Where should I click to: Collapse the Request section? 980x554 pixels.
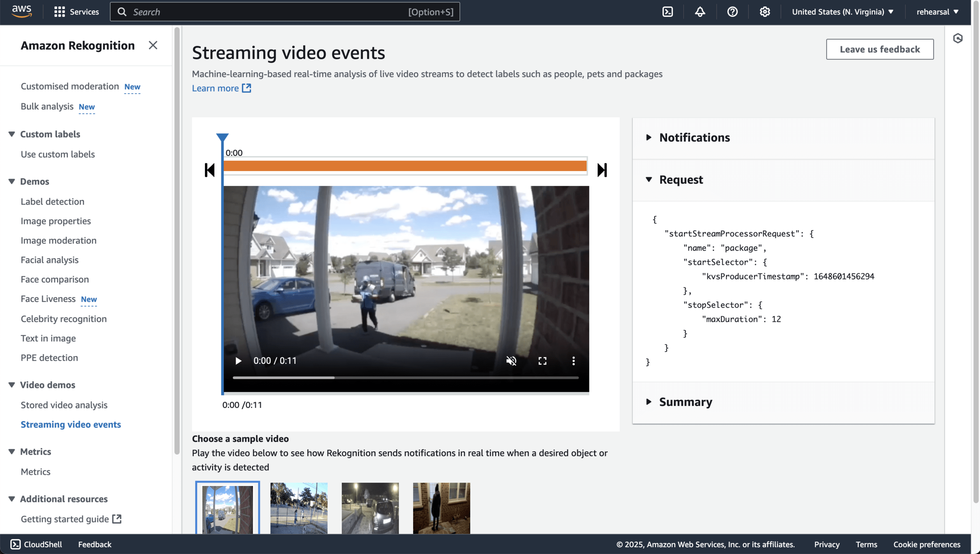point(681,180)
